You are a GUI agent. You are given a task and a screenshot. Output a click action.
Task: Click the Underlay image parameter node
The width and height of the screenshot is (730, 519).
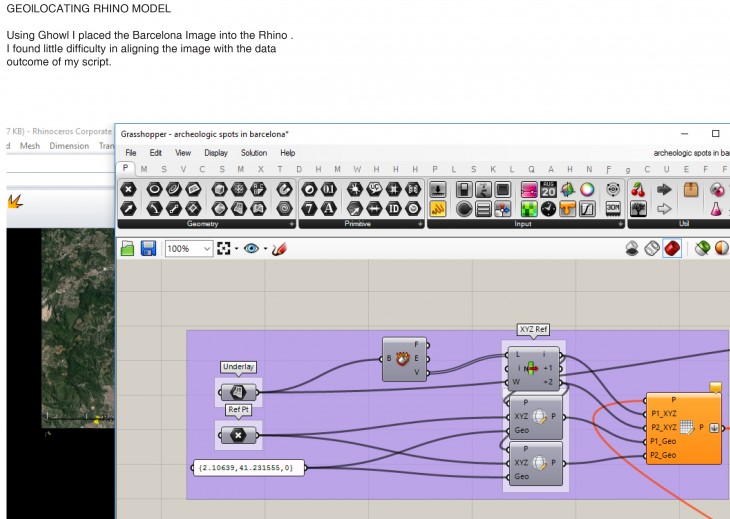click(x=239, y=392)
